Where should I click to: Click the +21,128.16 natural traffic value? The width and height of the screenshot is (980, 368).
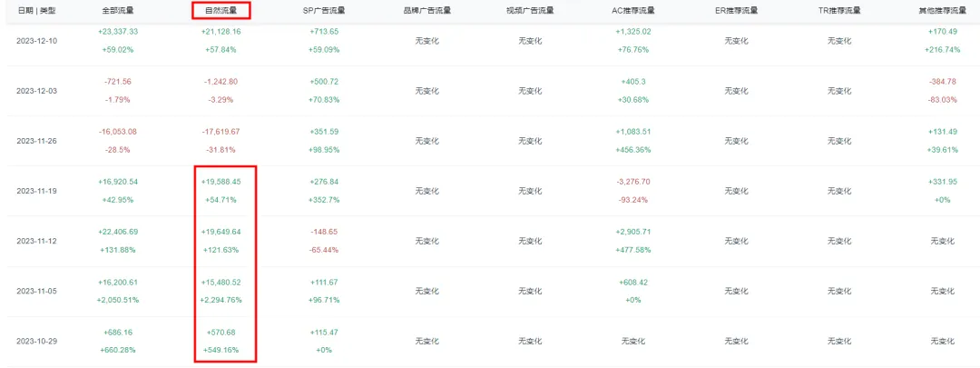coord(221,31)
